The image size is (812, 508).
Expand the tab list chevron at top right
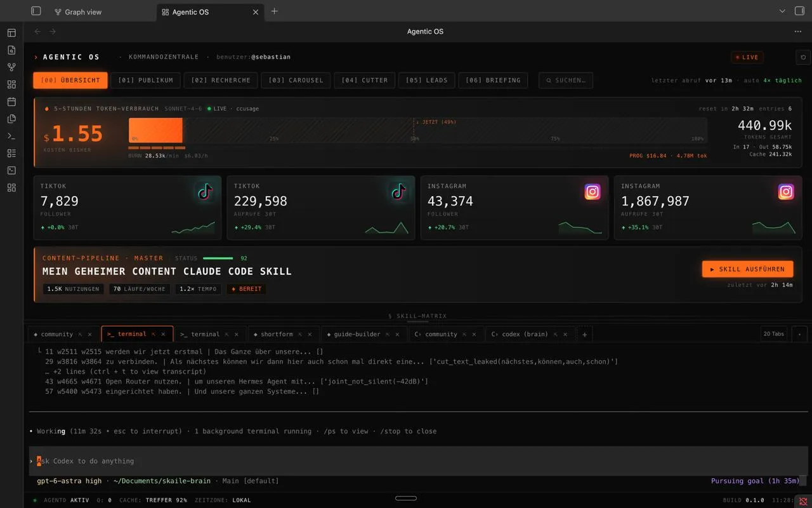(x=782, y=11)
